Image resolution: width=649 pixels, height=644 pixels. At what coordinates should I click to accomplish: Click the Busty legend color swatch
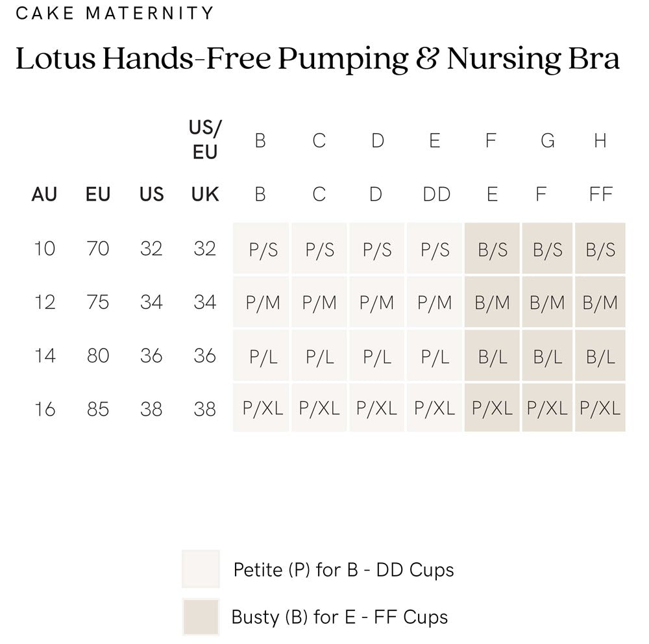(201, 616)
